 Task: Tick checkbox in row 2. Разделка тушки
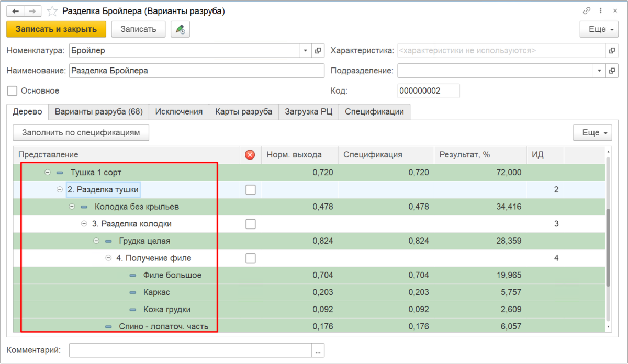pyautogui.click(x=251, y=190)
